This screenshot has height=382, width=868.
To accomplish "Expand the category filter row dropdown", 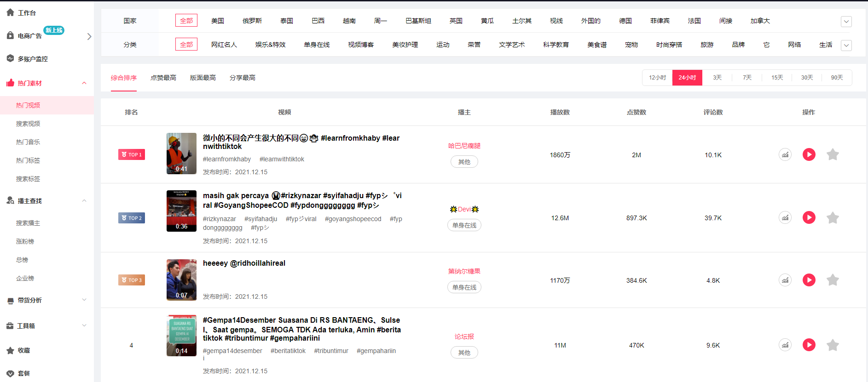I will (846, 45).
